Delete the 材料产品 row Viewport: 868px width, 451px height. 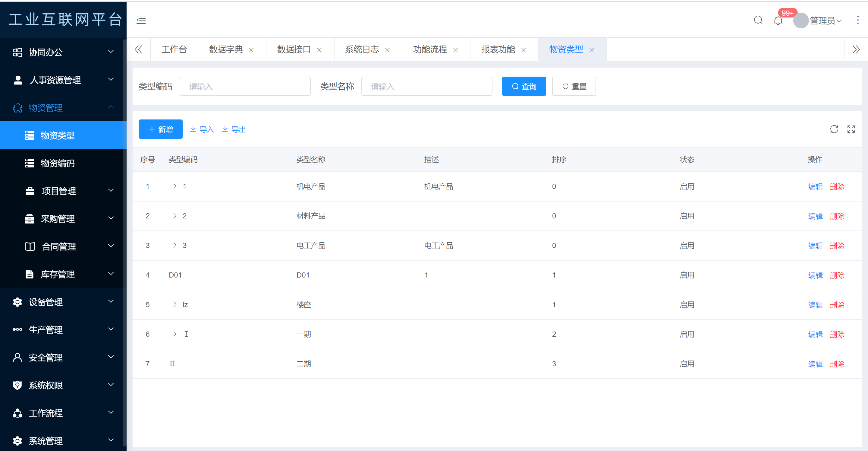[837, 216]
